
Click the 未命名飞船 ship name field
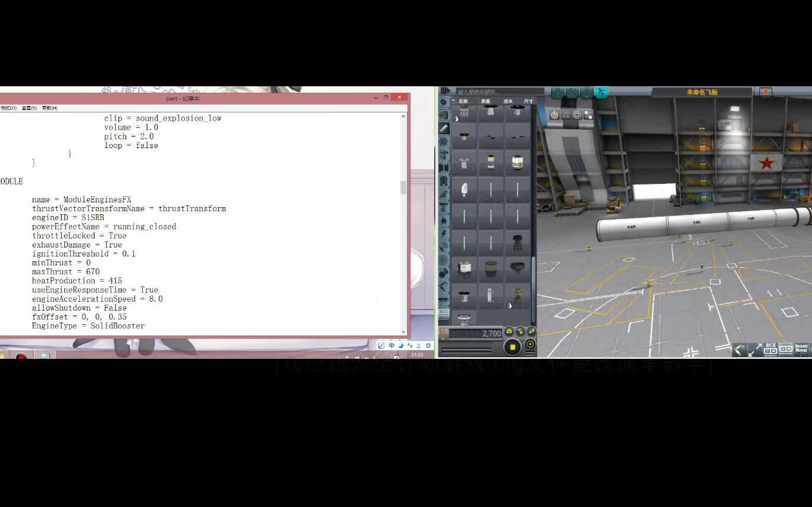click(702, 92)
